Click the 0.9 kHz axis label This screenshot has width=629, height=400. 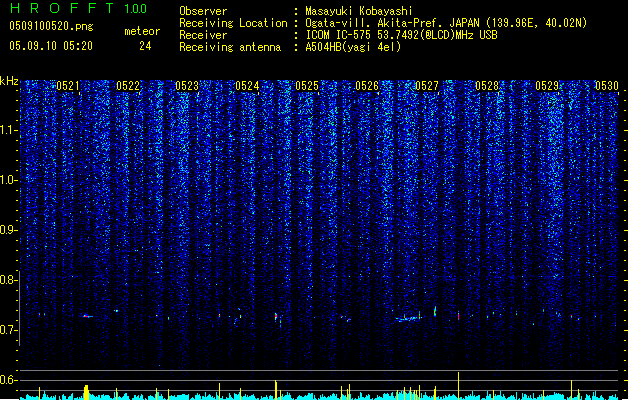[9, 230]
